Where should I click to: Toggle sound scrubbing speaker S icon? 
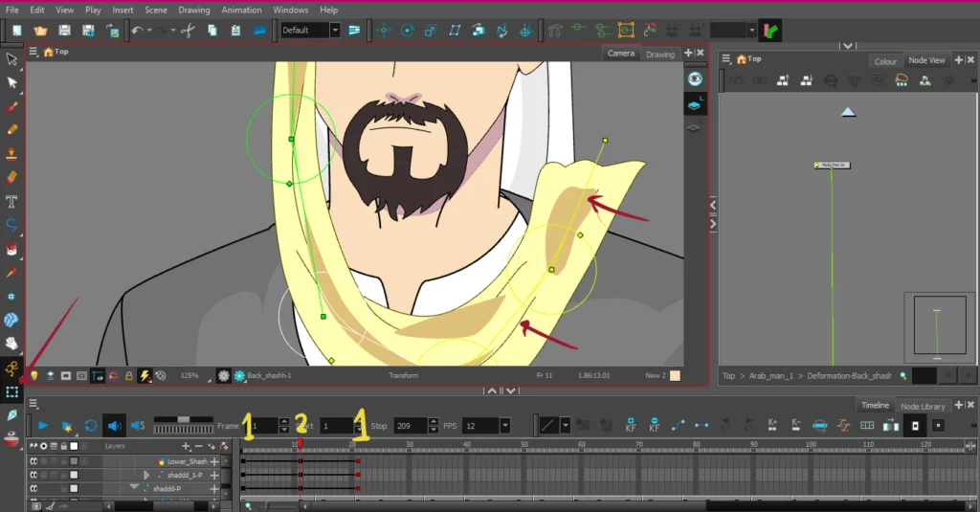coord(138,426)
